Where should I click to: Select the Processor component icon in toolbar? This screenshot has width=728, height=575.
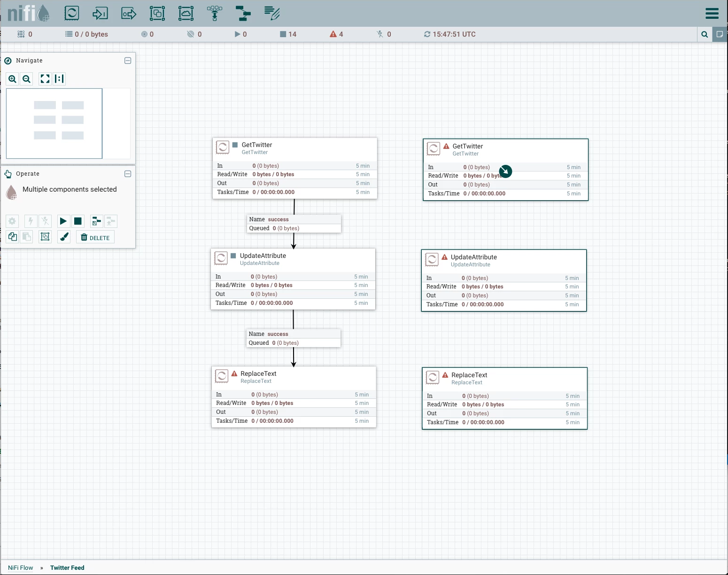[x=72, y=13]
